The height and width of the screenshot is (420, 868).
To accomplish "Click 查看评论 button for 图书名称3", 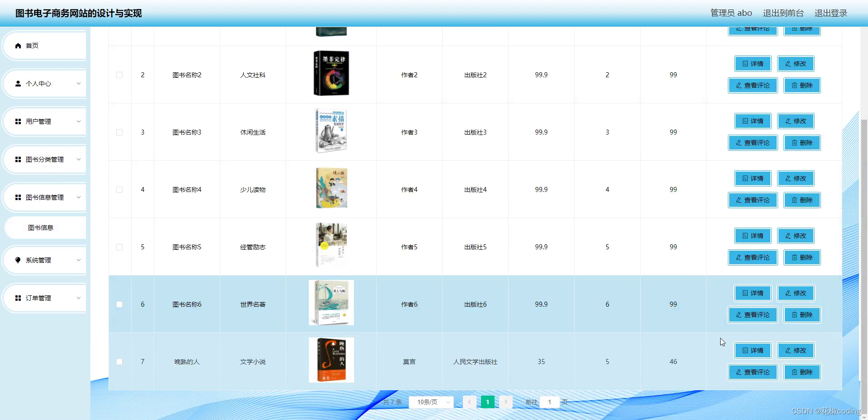I will [x=753, y=143].
